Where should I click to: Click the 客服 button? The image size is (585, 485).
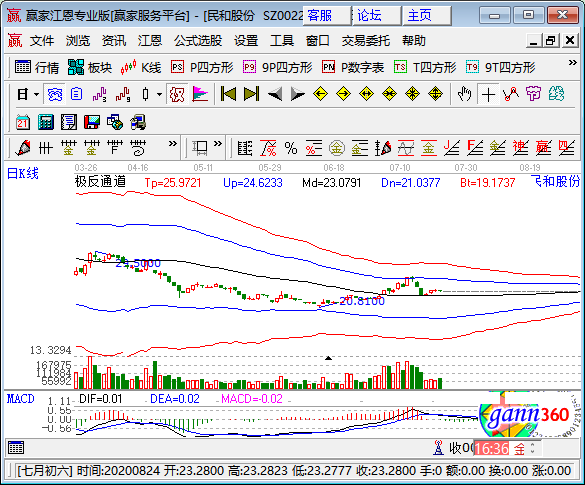(x=327, y=16)
